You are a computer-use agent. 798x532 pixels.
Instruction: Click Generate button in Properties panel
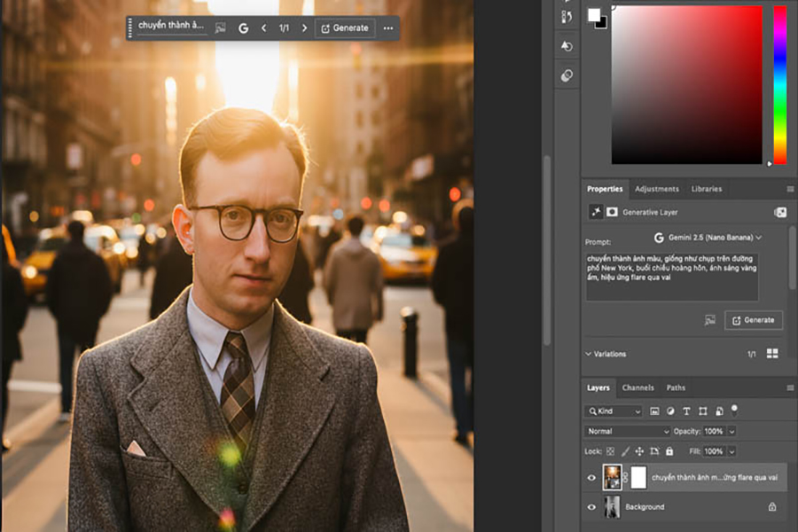(x=753, y=320)
